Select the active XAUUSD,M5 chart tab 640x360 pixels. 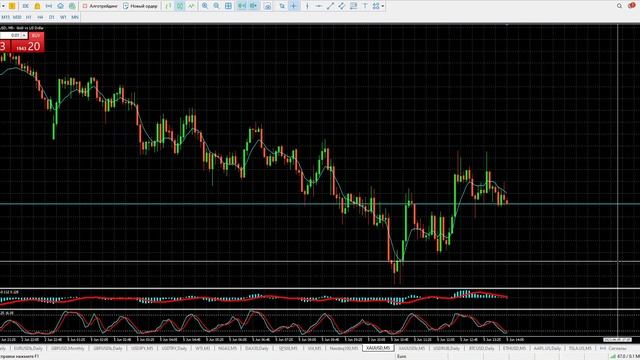[378, 348]
